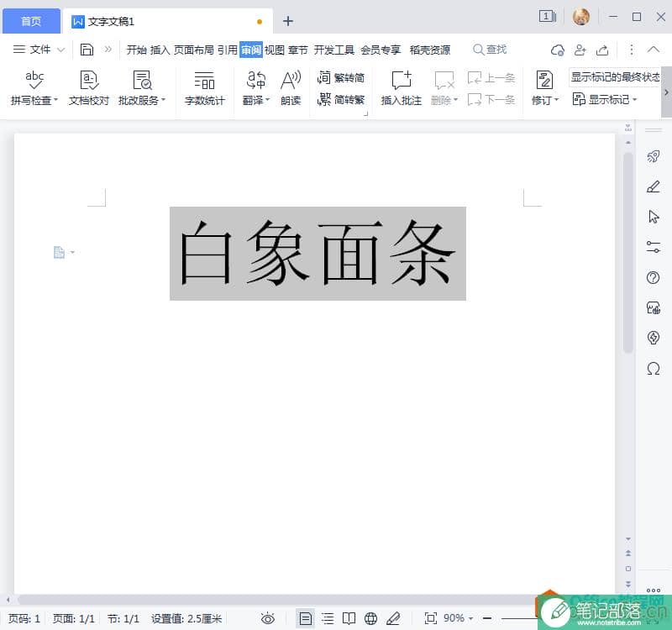
Task: Expand the 批改服务 dropdown arrow
Action: 163,100
